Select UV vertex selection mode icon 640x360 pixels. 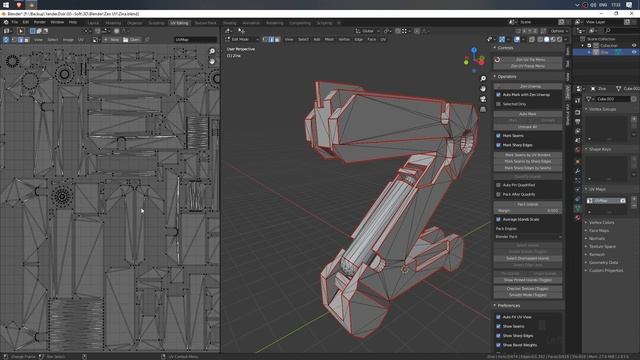13,40
